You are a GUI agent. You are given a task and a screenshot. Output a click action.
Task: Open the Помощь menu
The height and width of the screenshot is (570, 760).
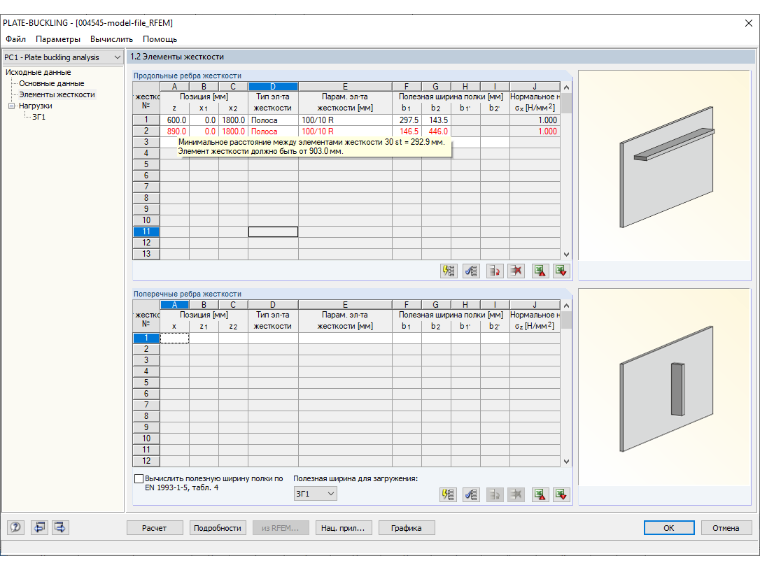pos(159,39)
